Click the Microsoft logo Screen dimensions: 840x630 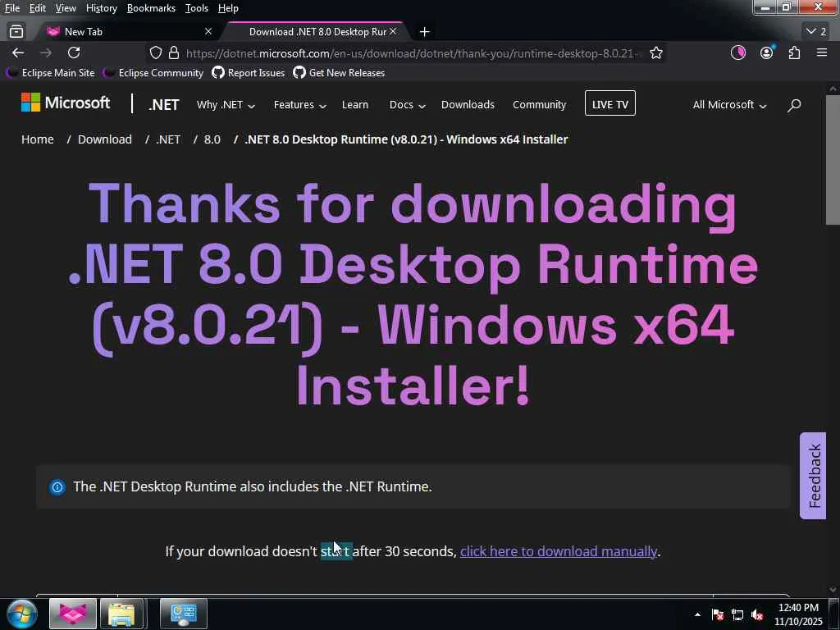tap(66, 103)
